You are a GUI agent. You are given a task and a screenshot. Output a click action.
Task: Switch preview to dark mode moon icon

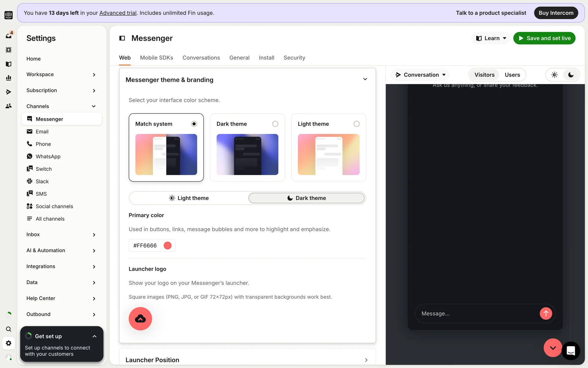coord(571,75)
